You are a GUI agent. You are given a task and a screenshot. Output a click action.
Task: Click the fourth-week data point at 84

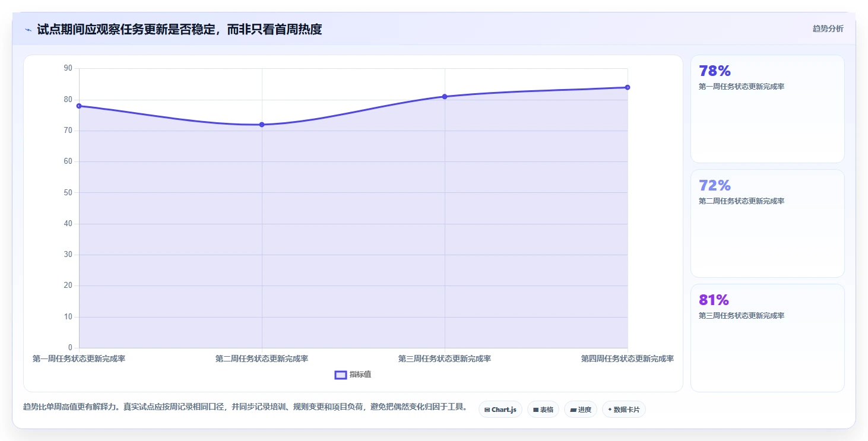click(628, 87)
